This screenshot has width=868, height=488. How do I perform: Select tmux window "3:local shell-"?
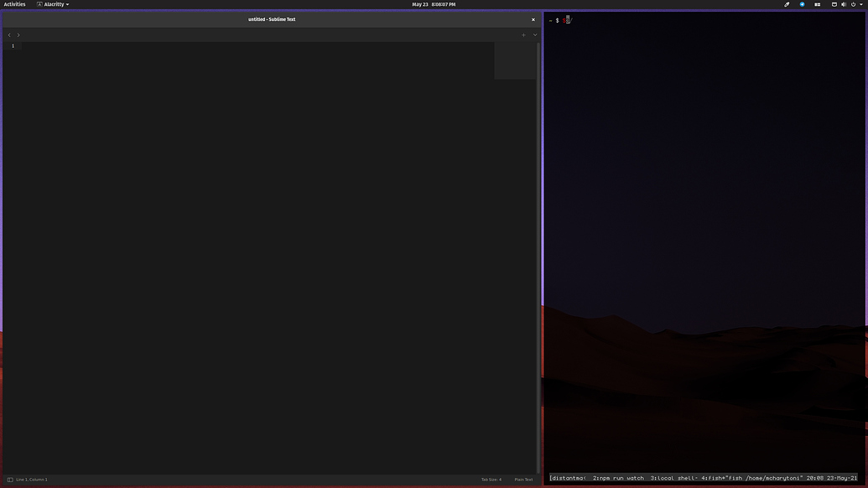(674, 478)
